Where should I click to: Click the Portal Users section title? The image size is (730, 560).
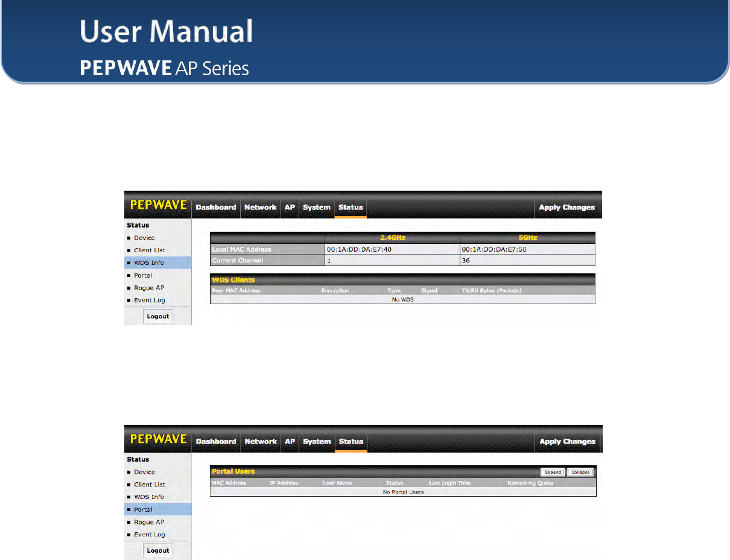[233, 471]
